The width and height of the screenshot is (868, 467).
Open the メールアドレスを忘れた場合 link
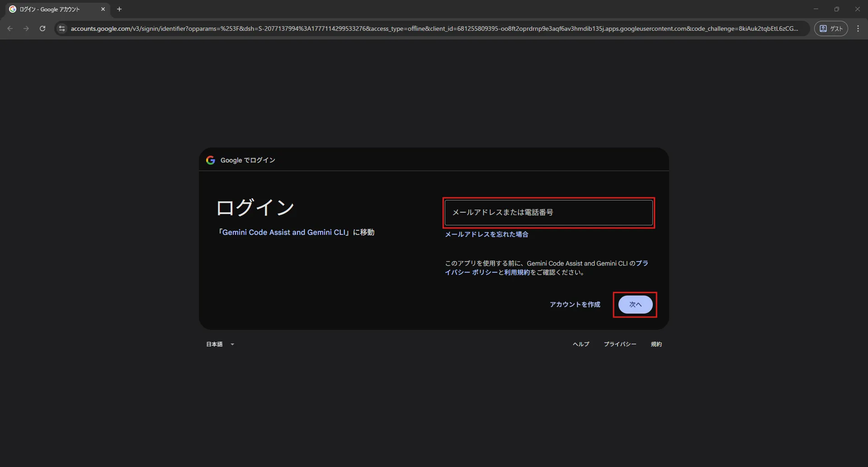pos(486,234)
